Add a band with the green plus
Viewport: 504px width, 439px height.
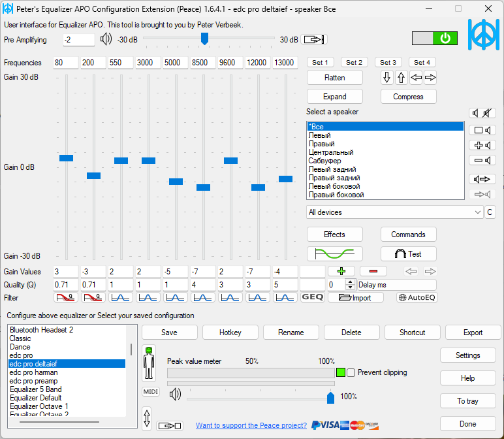click(341, 271)
